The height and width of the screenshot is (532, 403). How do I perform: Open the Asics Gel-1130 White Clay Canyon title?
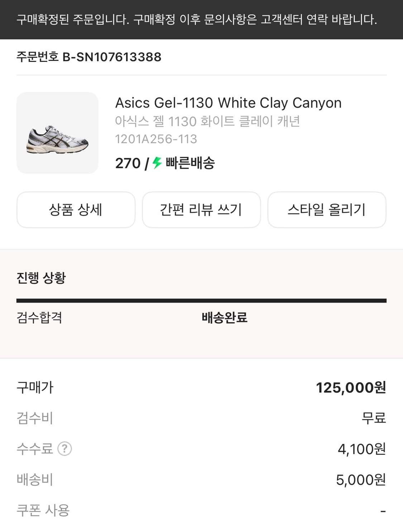coord(228,103)
